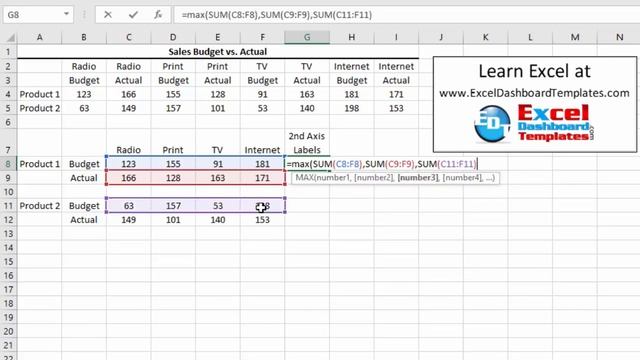Click TV Actual value 163 in row 4

pos(307,94)
